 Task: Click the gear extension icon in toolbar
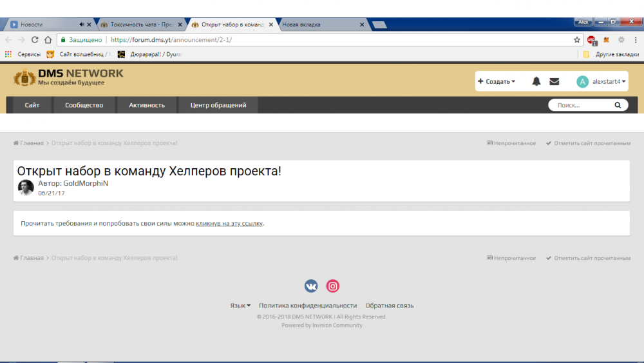(621, 40)
